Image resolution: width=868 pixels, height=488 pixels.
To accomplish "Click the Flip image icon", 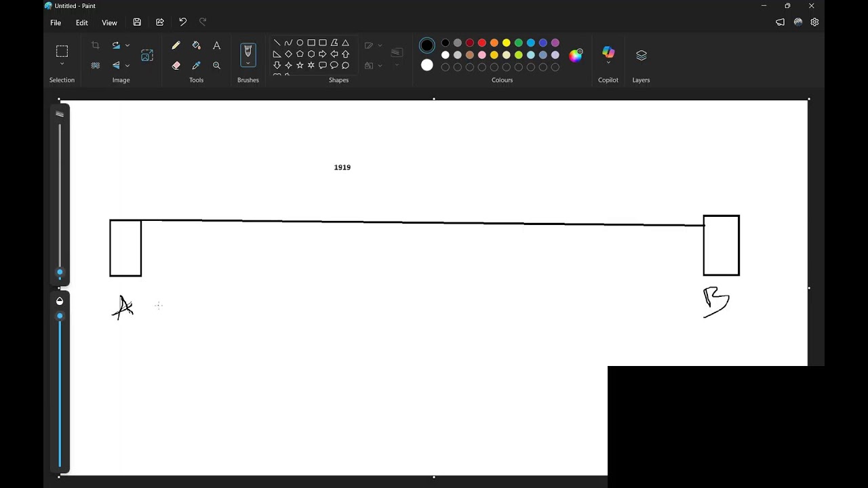I will (x=116, y=66).
